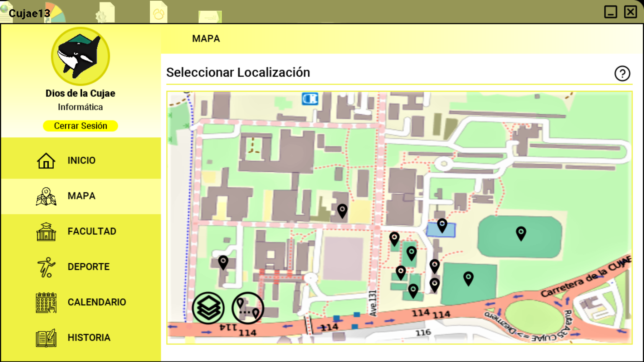Open HISTORIA menu item
Image resolution: width=644 pixels, height=362 pixels.
81,338
